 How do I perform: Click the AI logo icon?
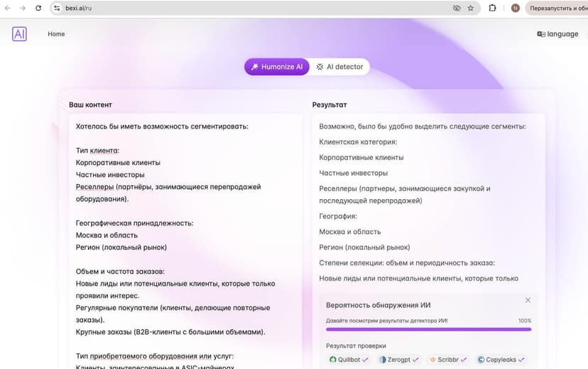coord(19,34)
